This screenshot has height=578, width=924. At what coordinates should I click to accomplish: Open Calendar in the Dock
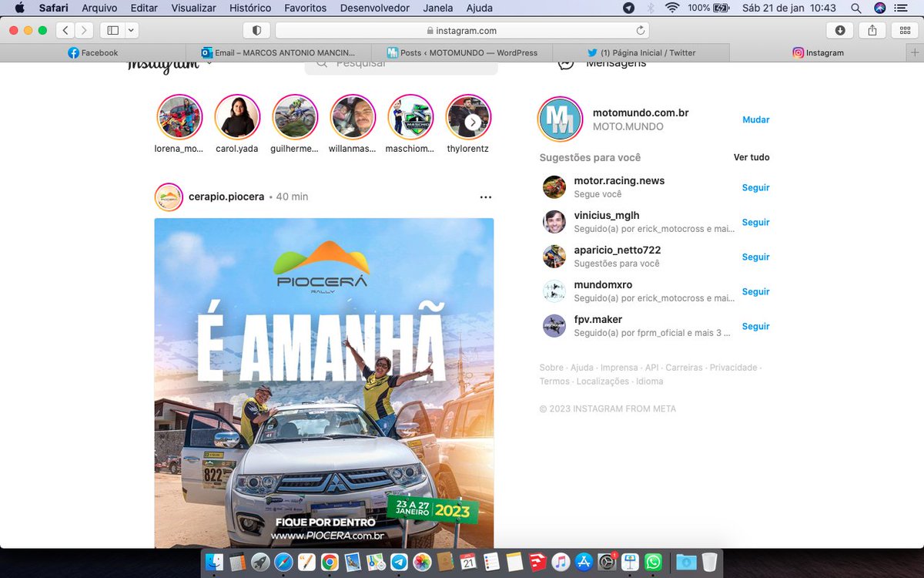click(x=468, y=562)
